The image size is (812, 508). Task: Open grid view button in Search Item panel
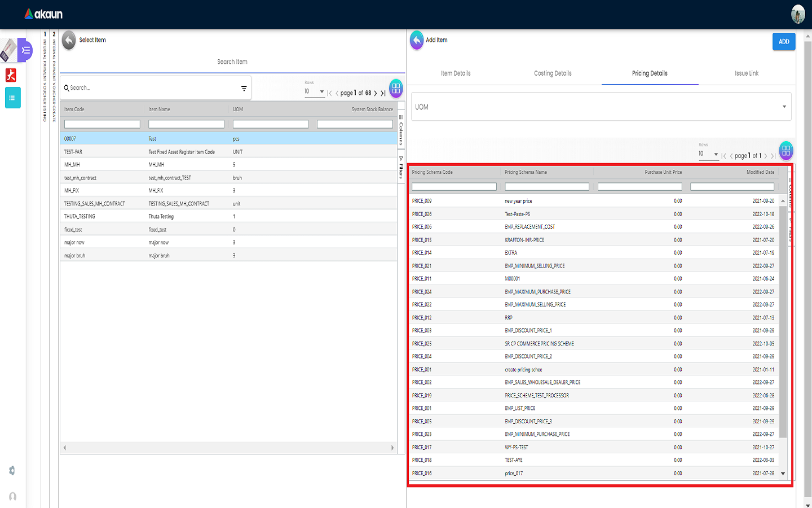point(396,88)
